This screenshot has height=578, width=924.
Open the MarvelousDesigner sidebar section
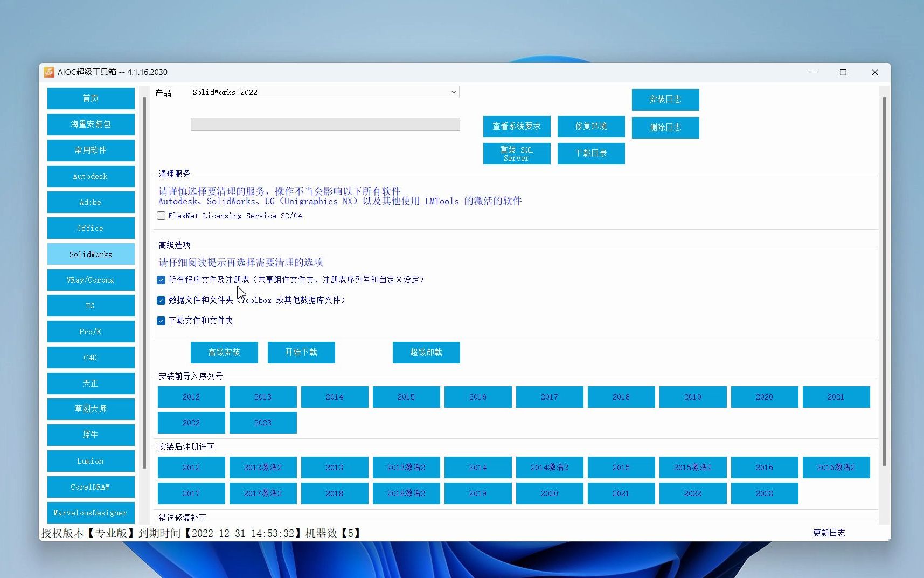coord(91,513)
